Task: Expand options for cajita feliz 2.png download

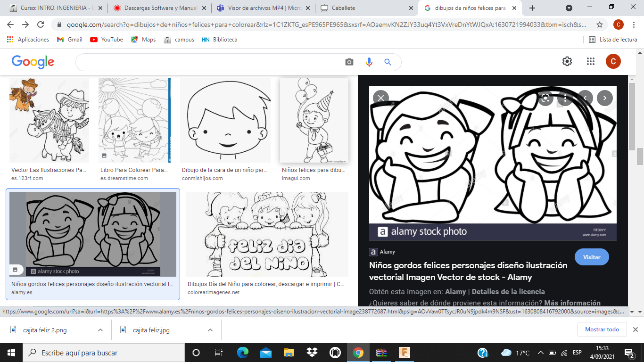Action: (x=100, y=330)
